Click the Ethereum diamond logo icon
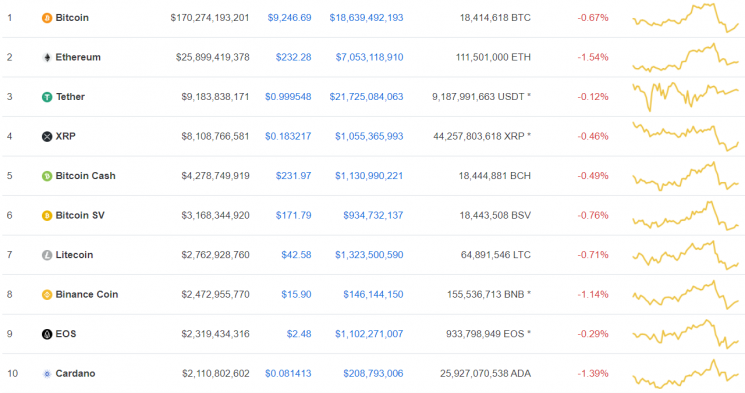This screenshot has height=393, width=745. click(x=47, y=58)
